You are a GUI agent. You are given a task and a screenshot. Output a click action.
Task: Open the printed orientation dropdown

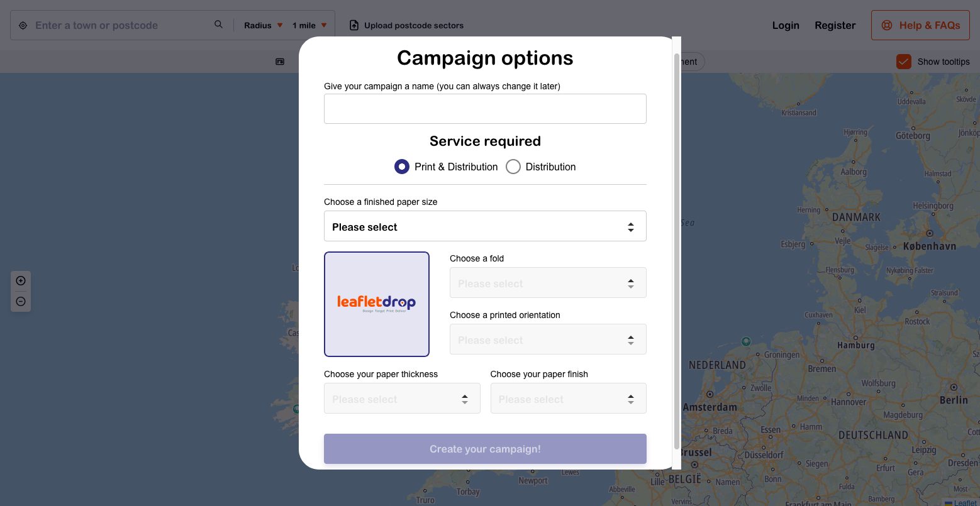548,339
